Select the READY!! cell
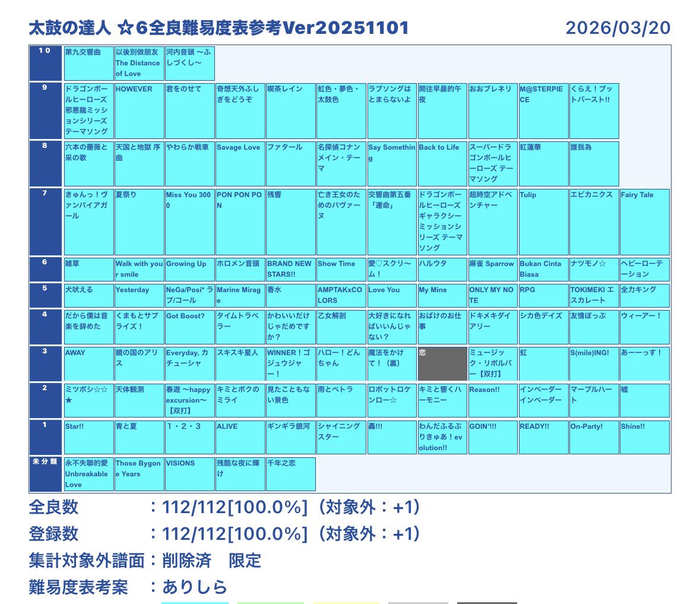This screenshot has height=604, width=700. 543,438
